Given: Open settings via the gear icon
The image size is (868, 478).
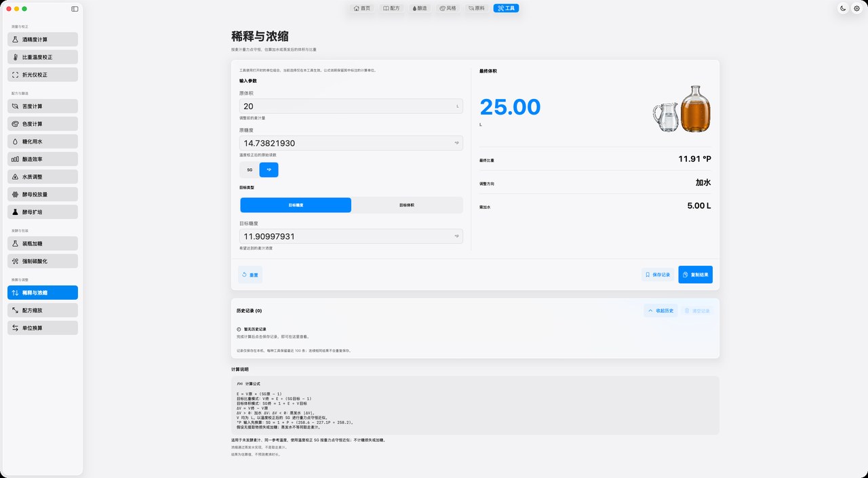Looking at the screenshot, I should point(856,8).
